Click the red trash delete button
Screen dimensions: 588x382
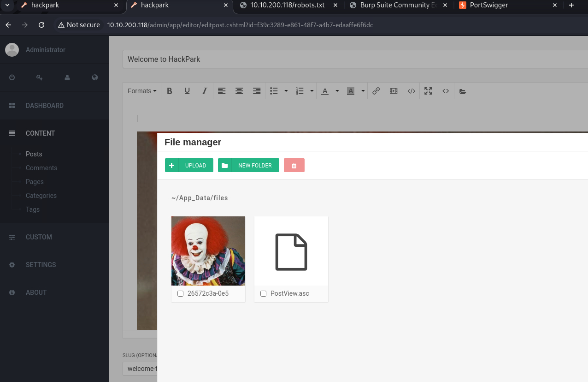[294, 165]
